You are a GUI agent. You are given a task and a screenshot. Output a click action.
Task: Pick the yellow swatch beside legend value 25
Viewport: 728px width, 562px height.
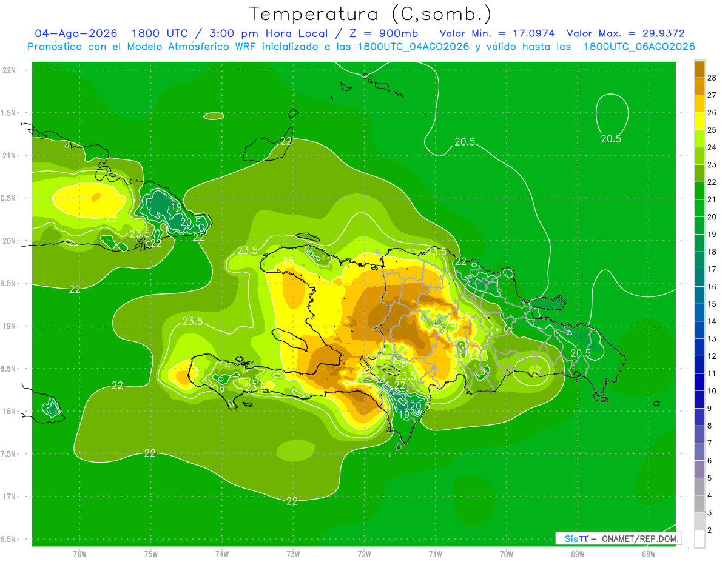pos(699,122)
